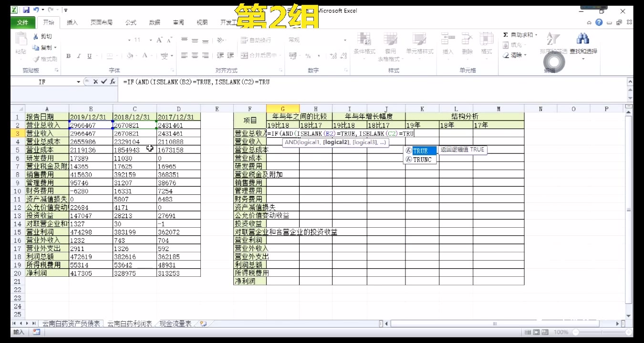Click the Increase Font Size icon
This screenshot has height=343, width=644.
tap(160, 40)
